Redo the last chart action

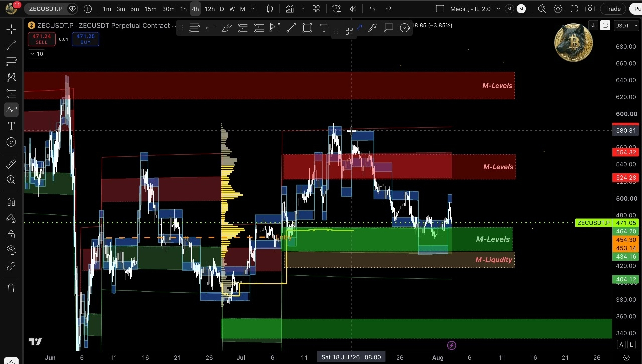[388, 9]
